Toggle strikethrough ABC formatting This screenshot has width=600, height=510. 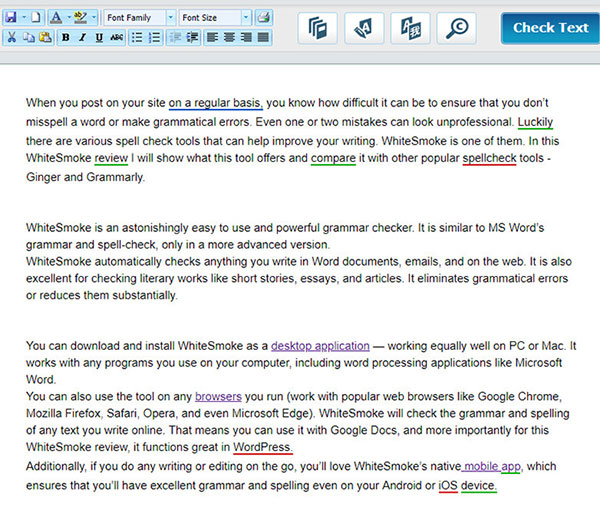pos(116,37)
